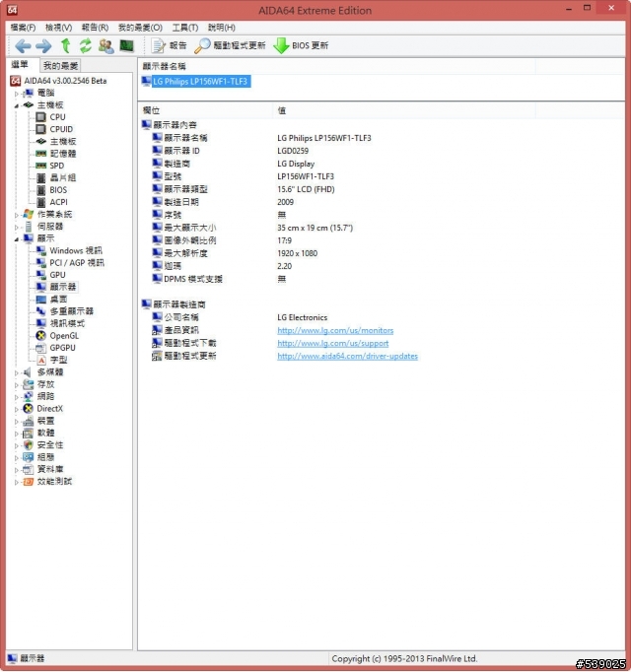Select the 記憶體 memory tree item
The height and width of the screenshot is (672, 631).
point(63,154)
